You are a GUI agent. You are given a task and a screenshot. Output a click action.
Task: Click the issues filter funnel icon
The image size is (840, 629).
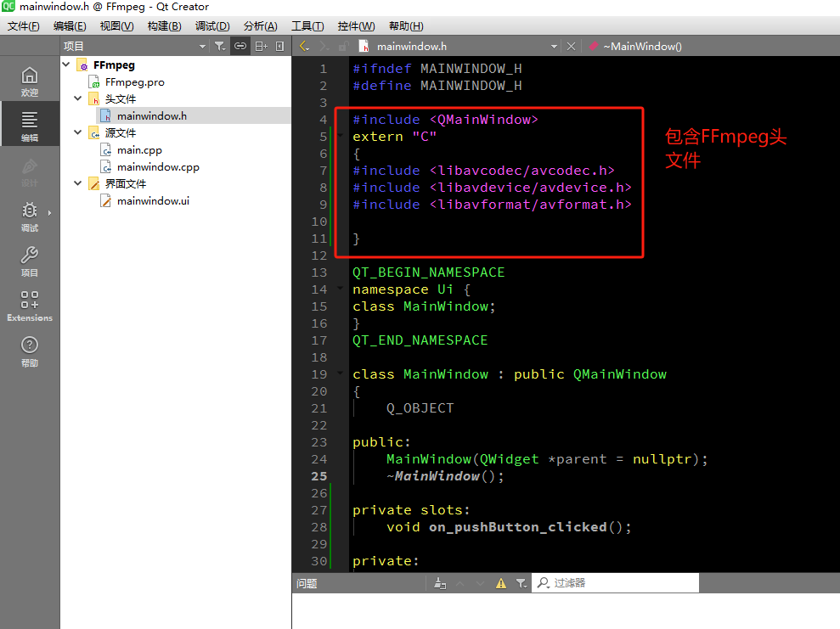[521, 583]
